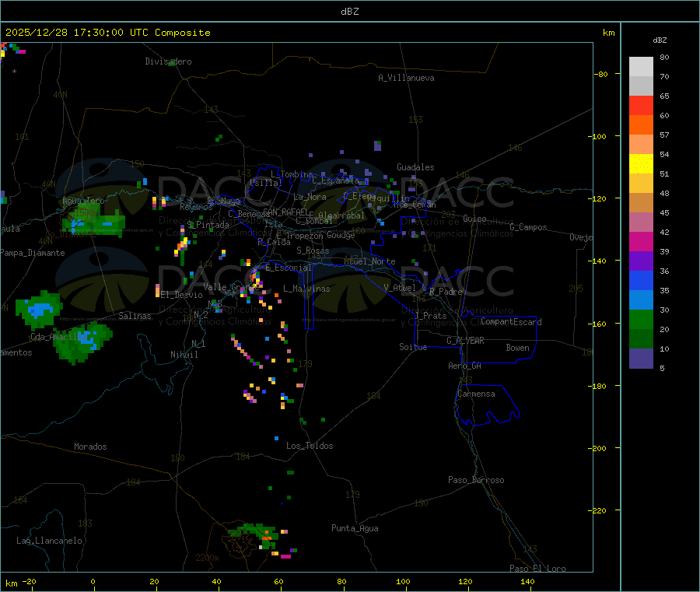Select the Pampa_Diamante label
Screen dimensions: 700x592
point(33,253)
